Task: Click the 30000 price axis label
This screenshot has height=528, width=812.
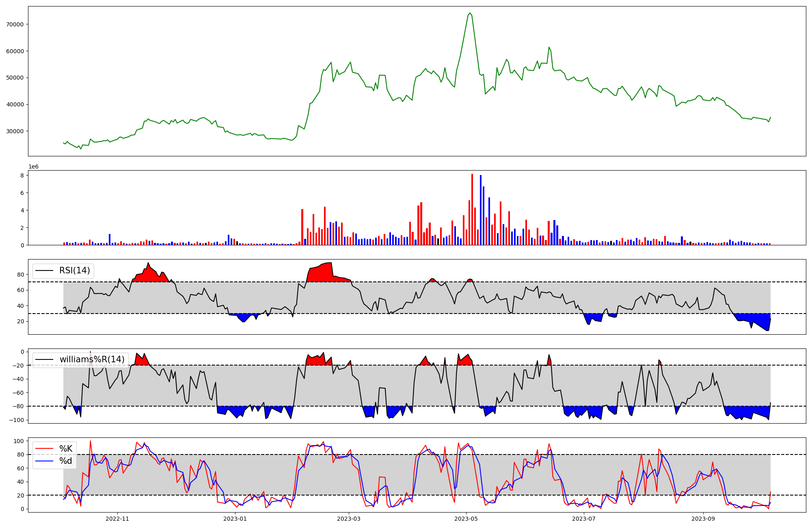Action: [15, 131]
